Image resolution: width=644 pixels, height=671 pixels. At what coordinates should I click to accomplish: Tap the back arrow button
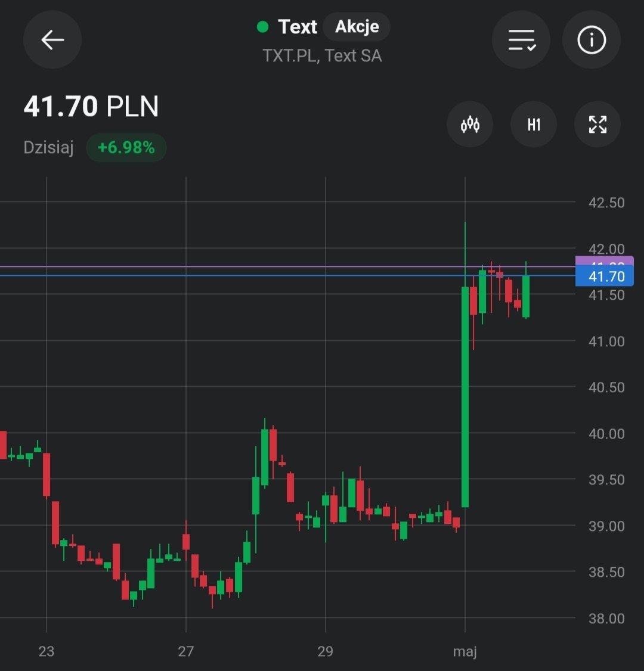point(52,40)
